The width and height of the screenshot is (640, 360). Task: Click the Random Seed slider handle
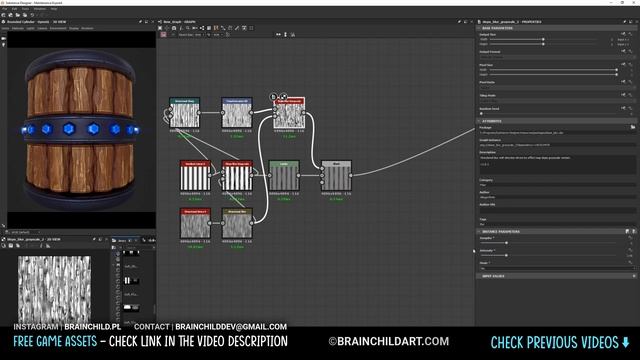482,113
